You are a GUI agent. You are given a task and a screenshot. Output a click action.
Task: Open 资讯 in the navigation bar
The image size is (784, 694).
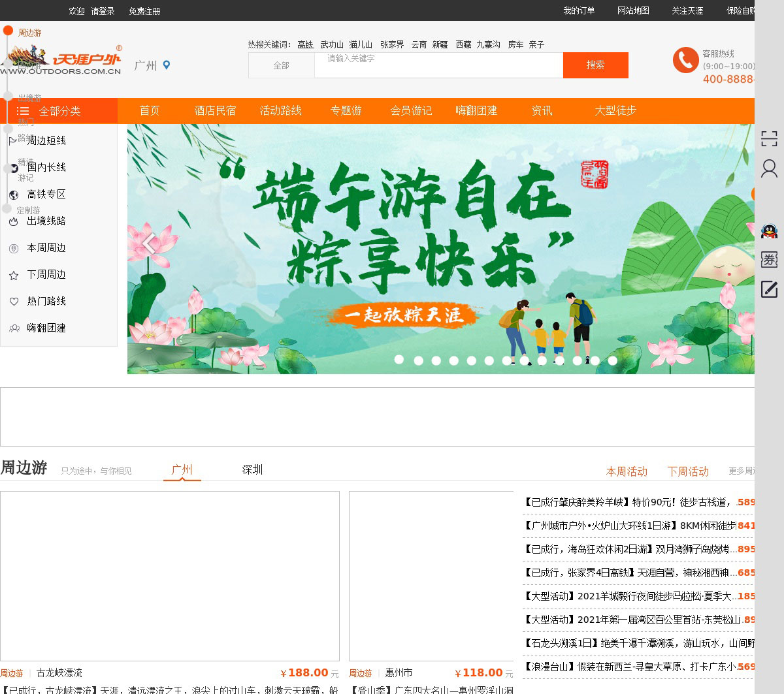click(542, 111)
